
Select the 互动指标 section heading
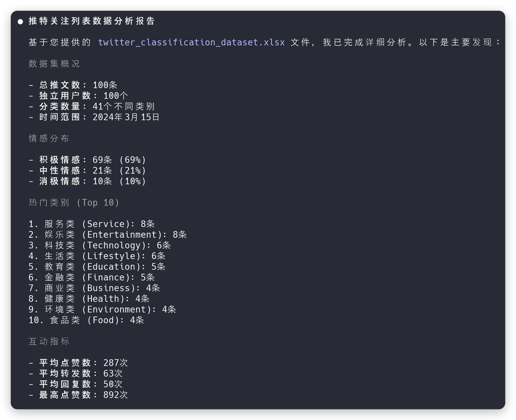tap(49, 341)
